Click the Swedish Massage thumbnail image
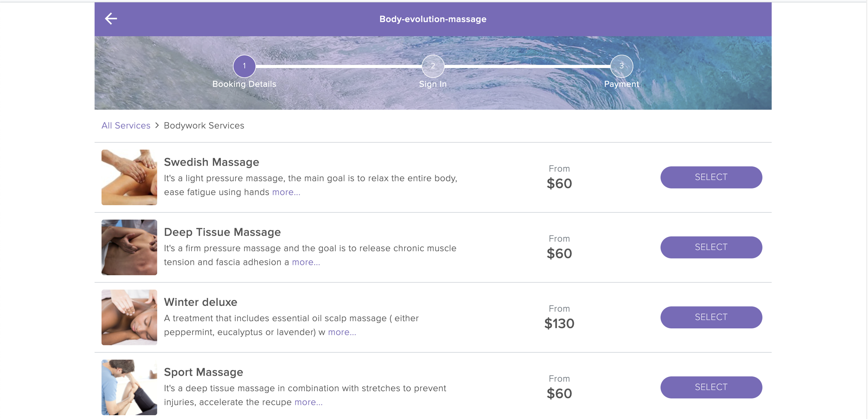This screenshot has width=868, height=419. 129,177
